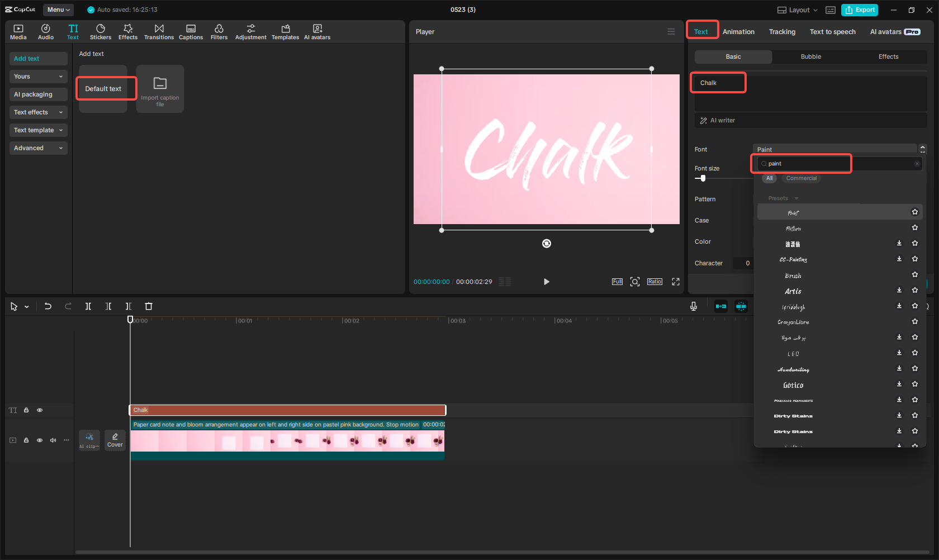This screenshot has width=939, height=560.
Task: Open the Captions panel
Action: point(191,31)
